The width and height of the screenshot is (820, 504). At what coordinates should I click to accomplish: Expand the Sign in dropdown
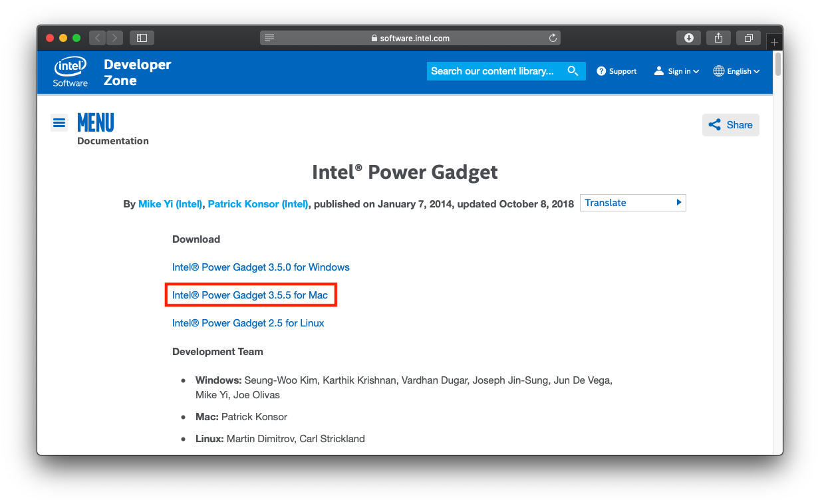[677, 71]
